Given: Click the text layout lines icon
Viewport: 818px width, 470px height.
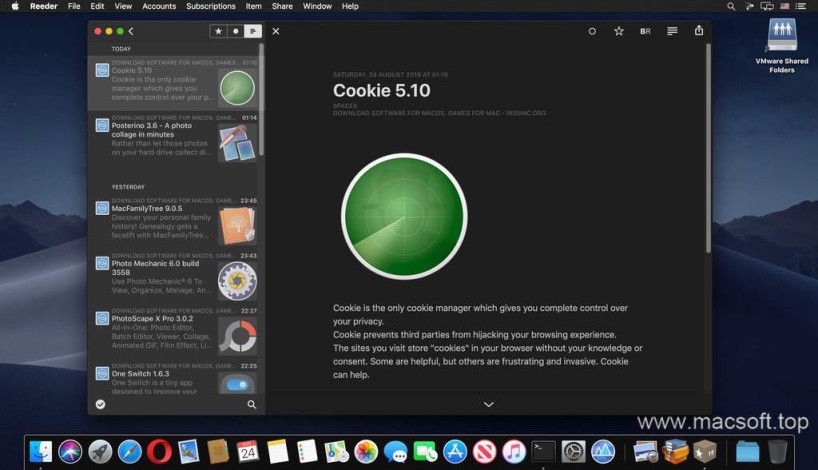Looking at the screenshot, I should [x=672, y=31].
